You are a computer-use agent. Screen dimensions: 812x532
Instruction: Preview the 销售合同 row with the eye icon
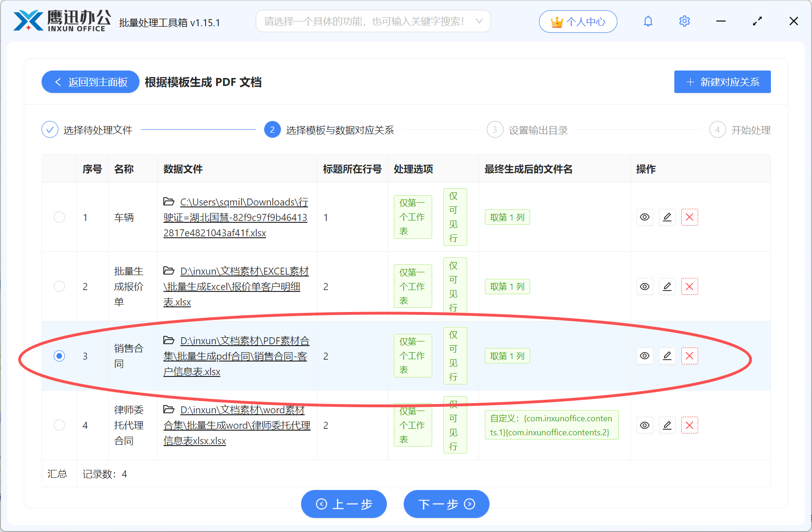pos(644,355)
